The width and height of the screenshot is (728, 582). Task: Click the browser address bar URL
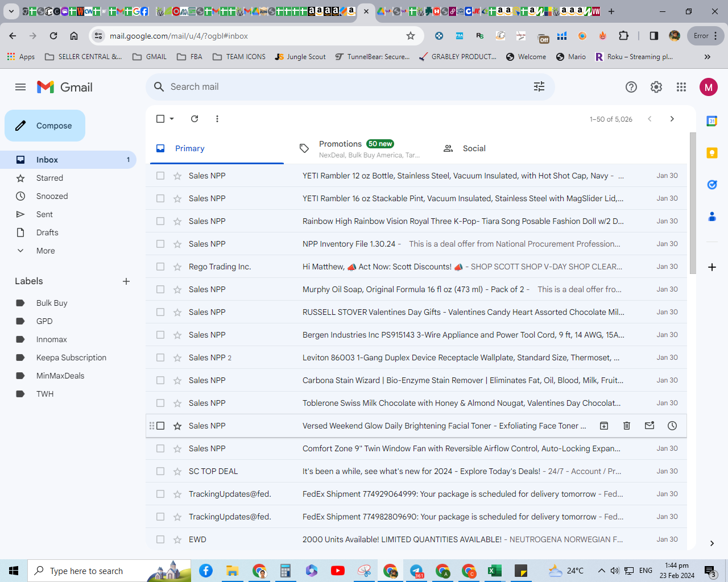coord(179,36)
